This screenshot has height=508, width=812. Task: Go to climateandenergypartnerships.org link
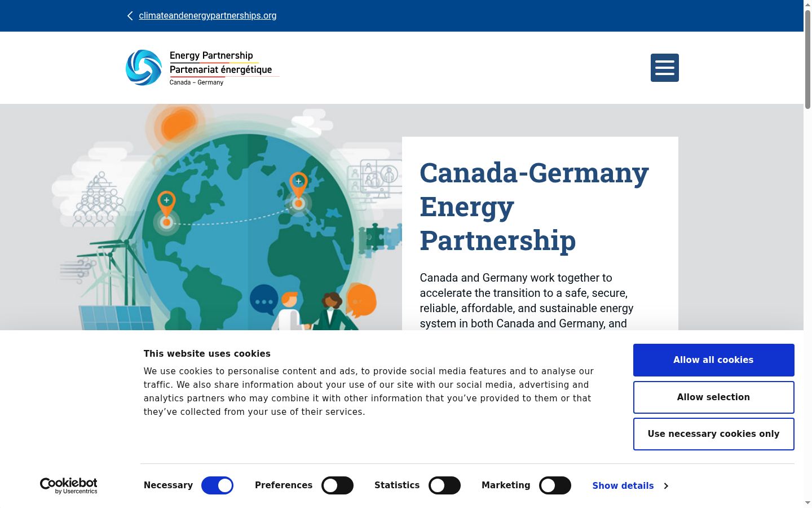208,16
